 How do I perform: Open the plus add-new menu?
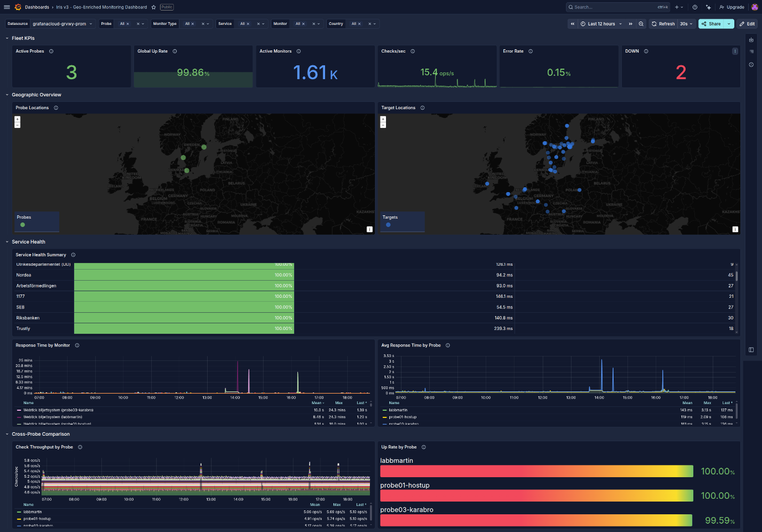[678, 7]
